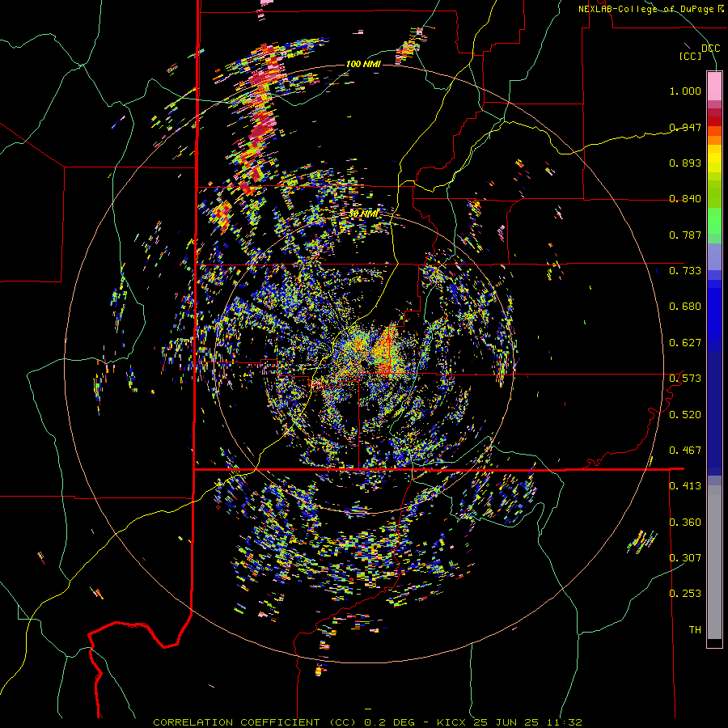The image size is (728, 728).
Task: Select the 0.360 scale label
Action: click(685, 523)
